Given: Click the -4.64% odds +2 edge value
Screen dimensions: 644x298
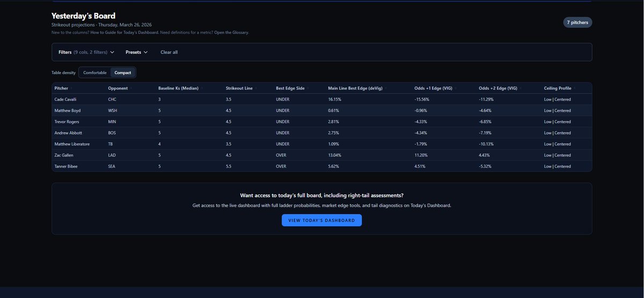Looking at the screenshot, I should [486, 111].
